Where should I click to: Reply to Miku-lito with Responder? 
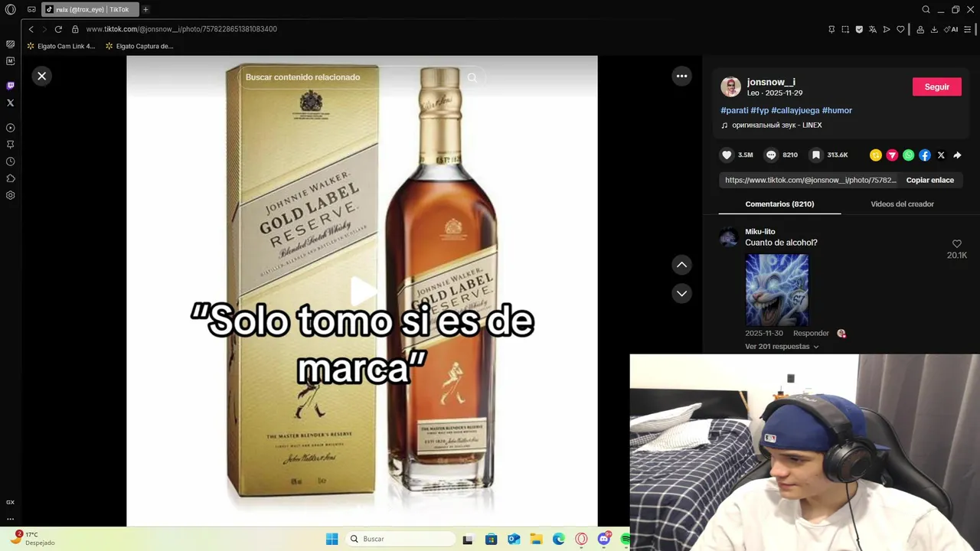point(811,333)
